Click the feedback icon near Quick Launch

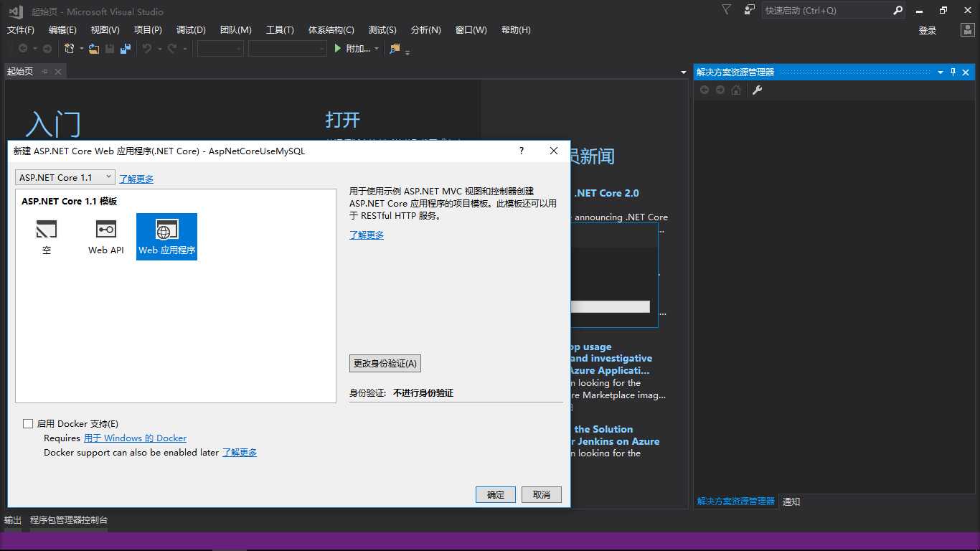pos(749,10)
